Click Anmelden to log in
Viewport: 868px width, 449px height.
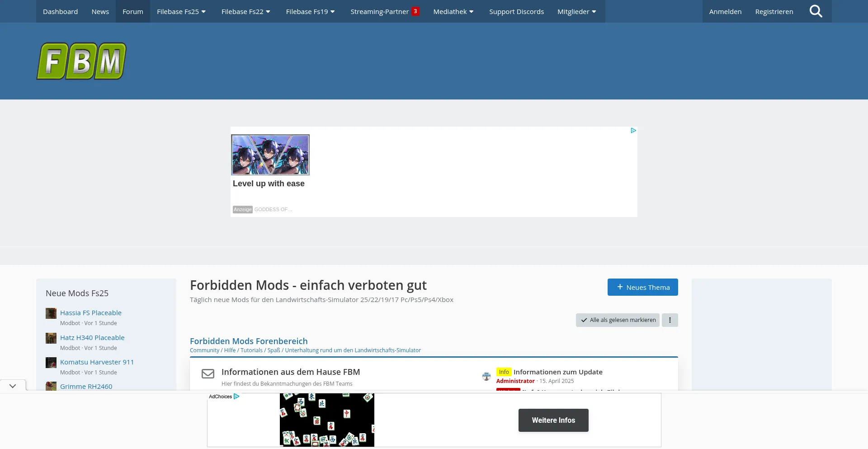[725, 11]
